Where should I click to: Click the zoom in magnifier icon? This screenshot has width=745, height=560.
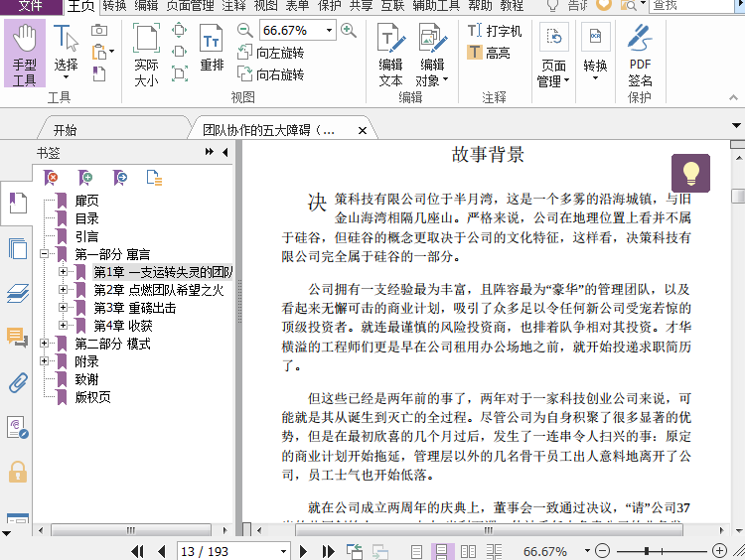tap(349, 31)
